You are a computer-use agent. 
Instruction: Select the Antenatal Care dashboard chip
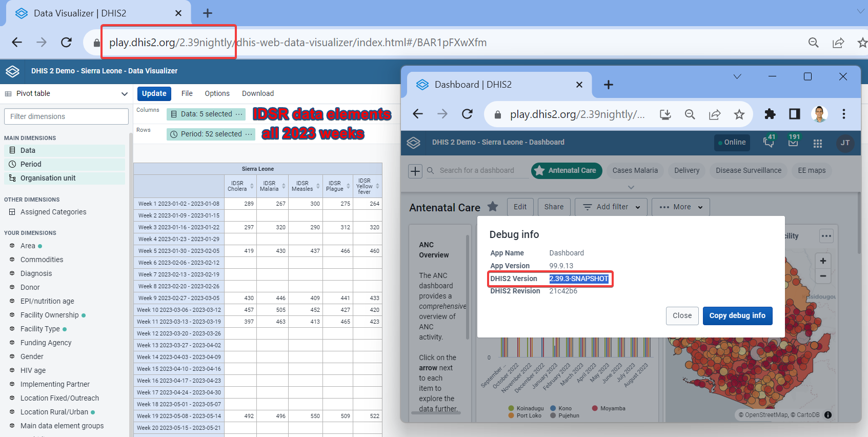(x=566, y=171)
